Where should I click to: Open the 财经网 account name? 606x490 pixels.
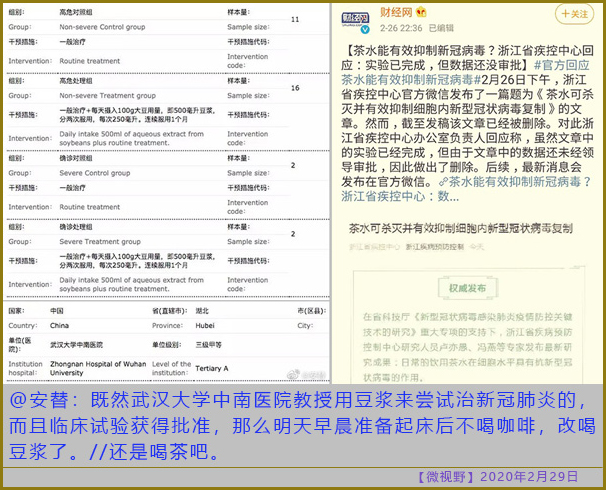coord(396,12)
